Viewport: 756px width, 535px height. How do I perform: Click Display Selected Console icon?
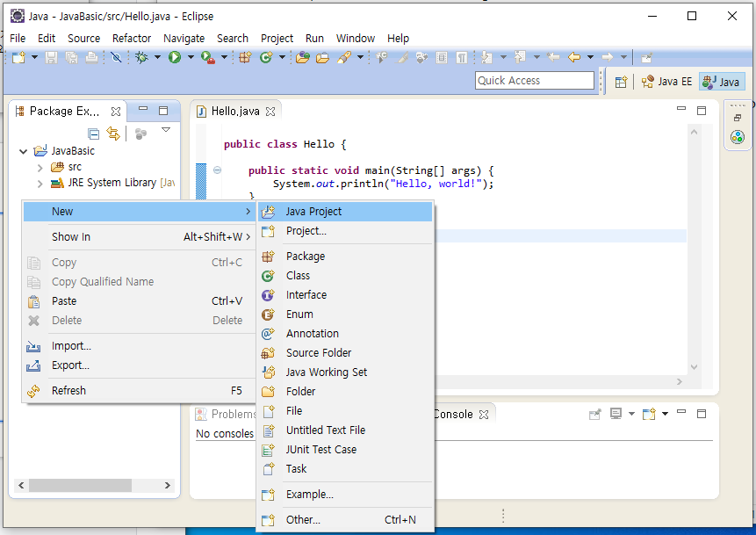(616, 414)
